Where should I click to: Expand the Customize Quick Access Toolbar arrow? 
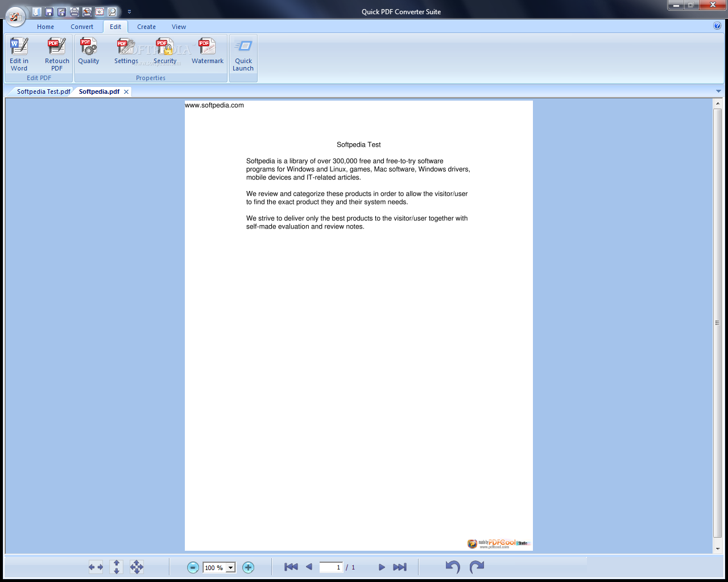pos(129,11)
